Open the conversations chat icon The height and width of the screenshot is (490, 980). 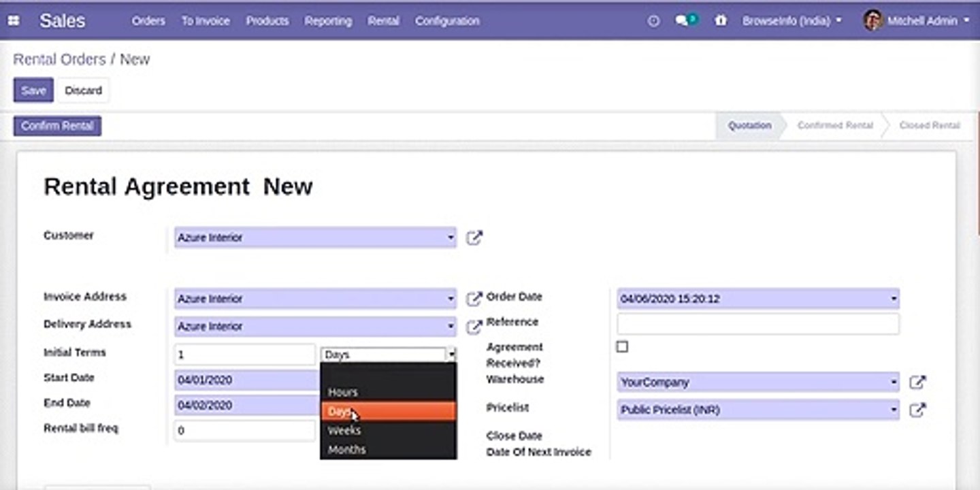685,20
